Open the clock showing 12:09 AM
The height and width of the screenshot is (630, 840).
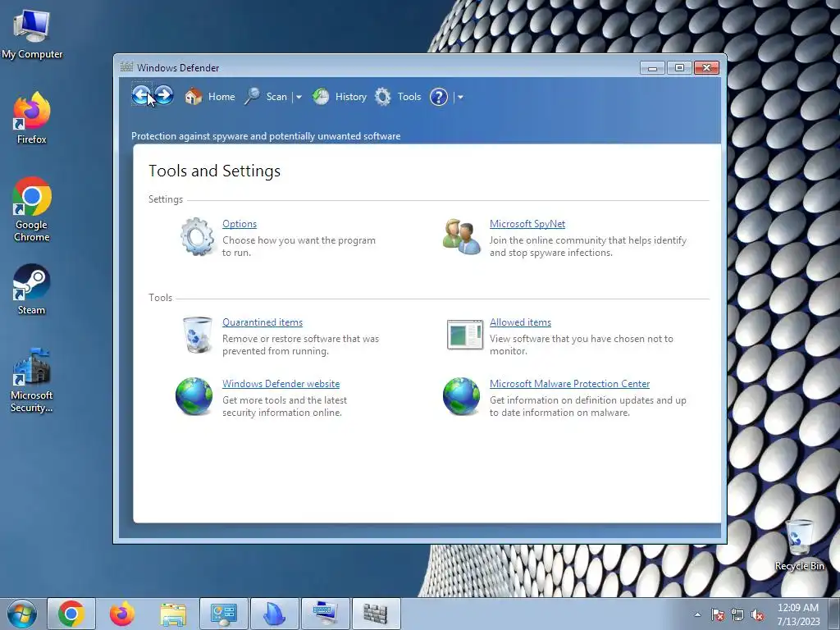tap(798, 614)
